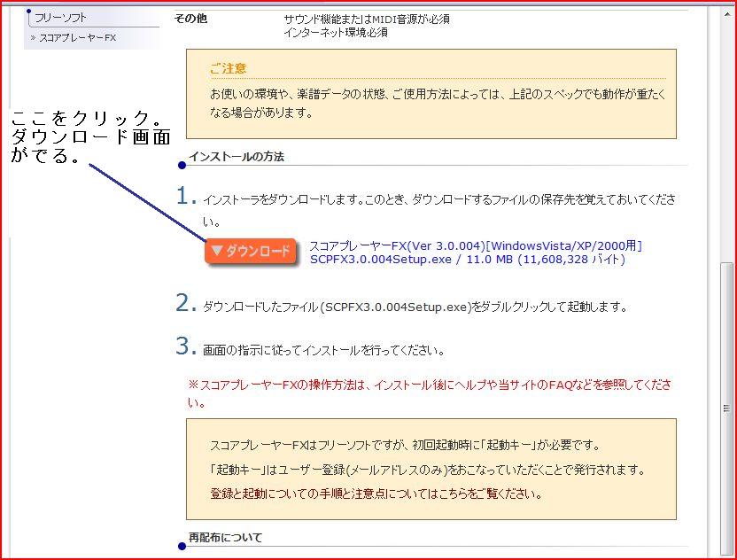The image size is (737, 560).
Task: Select スコアプレーヤーFX in the sidebar
Action: (x=77, y=38)
